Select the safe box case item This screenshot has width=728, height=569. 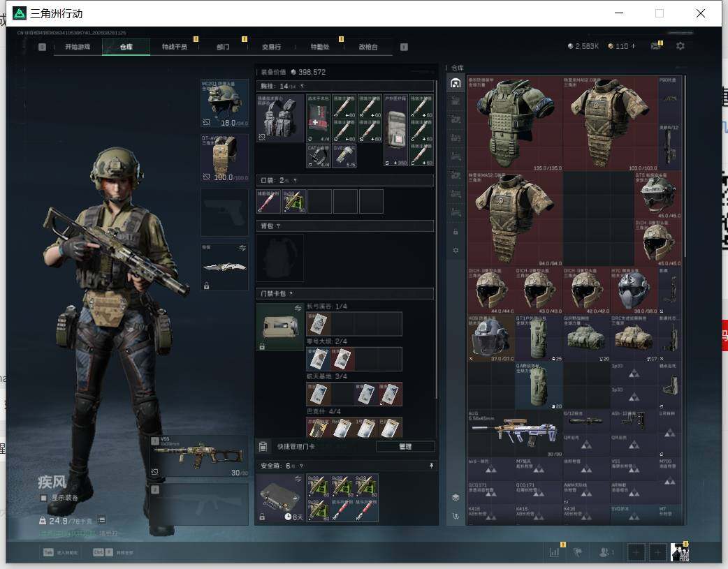pos(280,498)
